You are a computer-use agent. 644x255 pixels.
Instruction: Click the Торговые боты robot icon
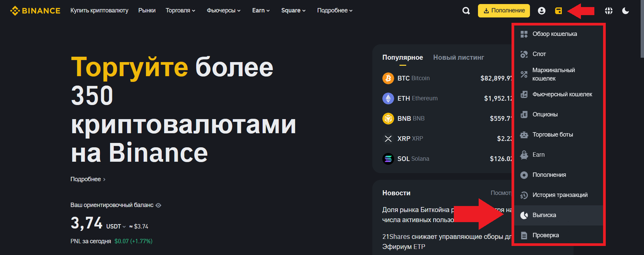point(524,135)
